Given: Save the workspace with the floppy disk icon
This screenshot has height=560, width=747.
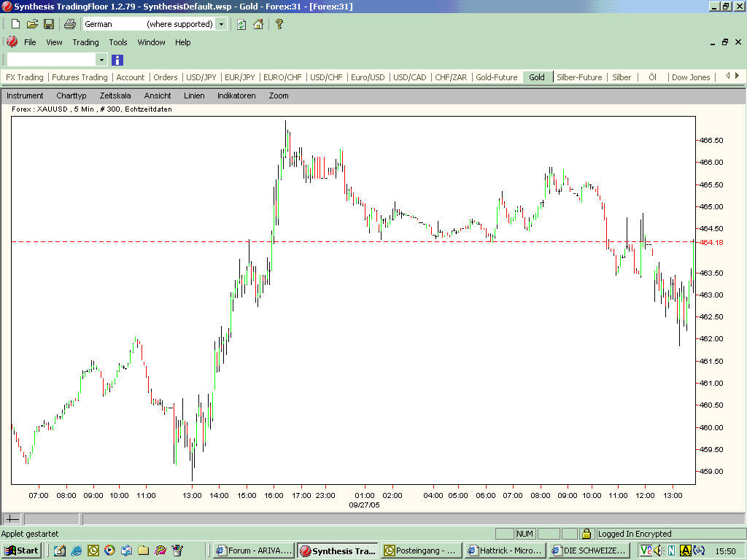Looking at the screenshot, I should (x=49, y=24).
